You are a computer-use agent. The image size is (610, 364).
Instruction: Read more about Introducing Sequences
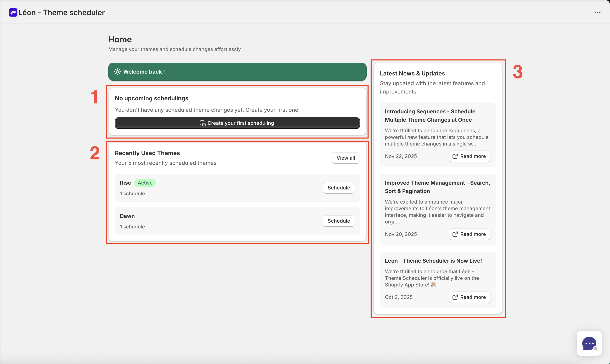(x=472, y=157)
